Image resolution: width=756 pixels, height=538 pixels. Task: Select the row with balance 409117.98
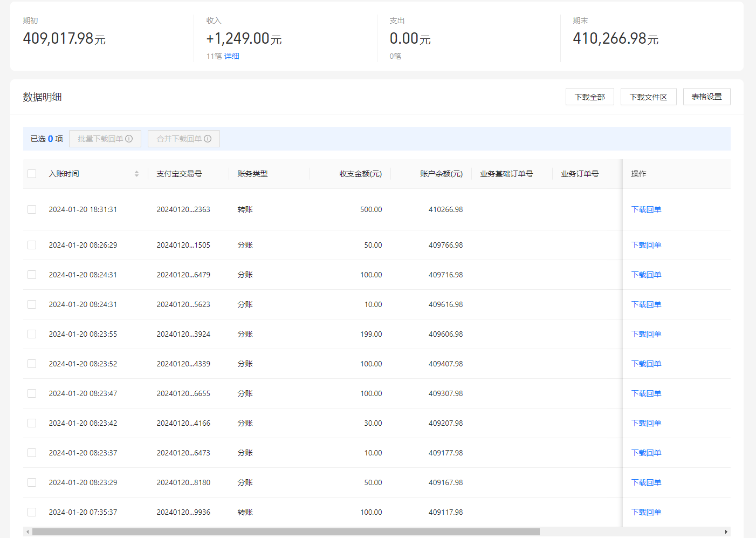[x=32, y=512]
